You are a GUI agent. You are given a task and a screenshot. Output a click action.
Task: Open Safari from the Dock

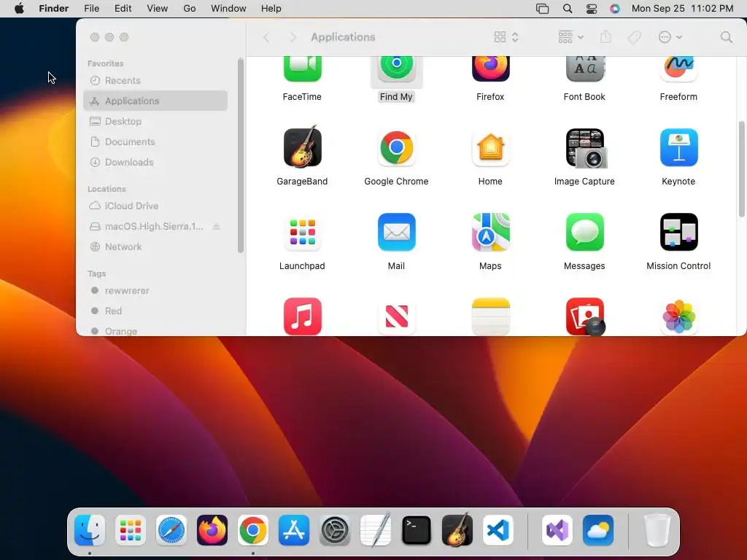point(171,530)
